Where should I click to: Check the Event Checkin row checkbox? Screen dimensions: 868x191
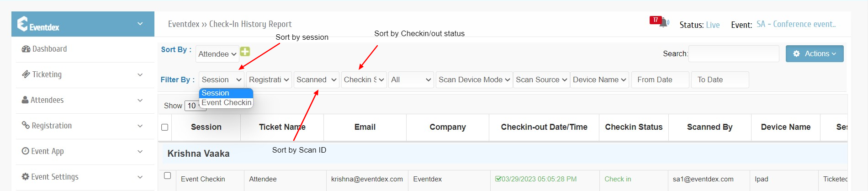click(168, 175)
